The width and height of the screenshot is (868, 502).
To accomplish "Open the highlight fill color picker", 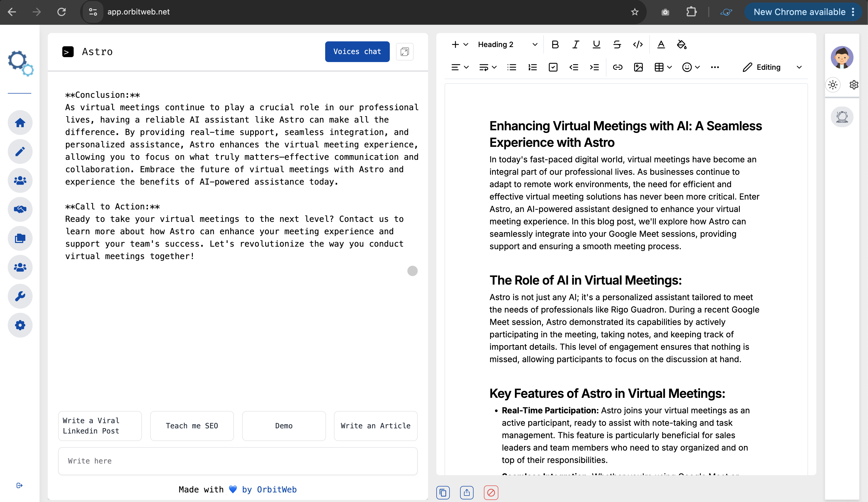I will click(x=682, y=44).
